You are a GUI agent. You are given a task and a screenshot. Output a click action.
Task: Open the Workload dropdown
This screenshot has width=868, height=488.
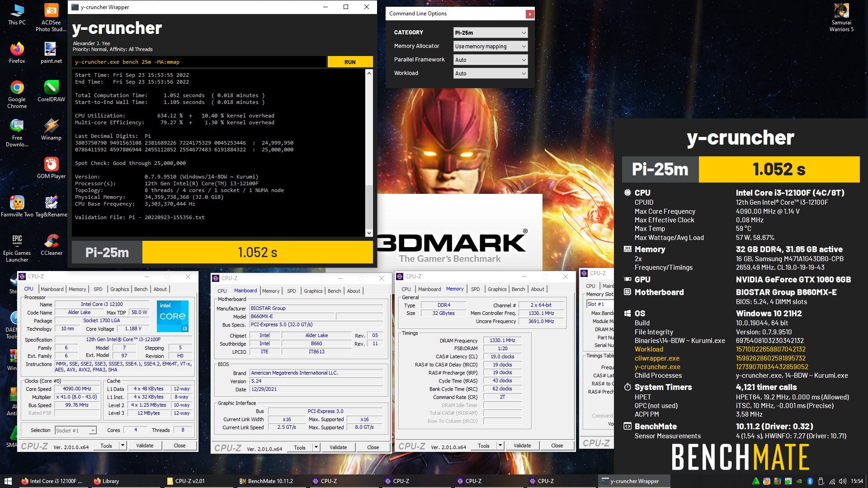pyautogui.click(x=490, y=73)
